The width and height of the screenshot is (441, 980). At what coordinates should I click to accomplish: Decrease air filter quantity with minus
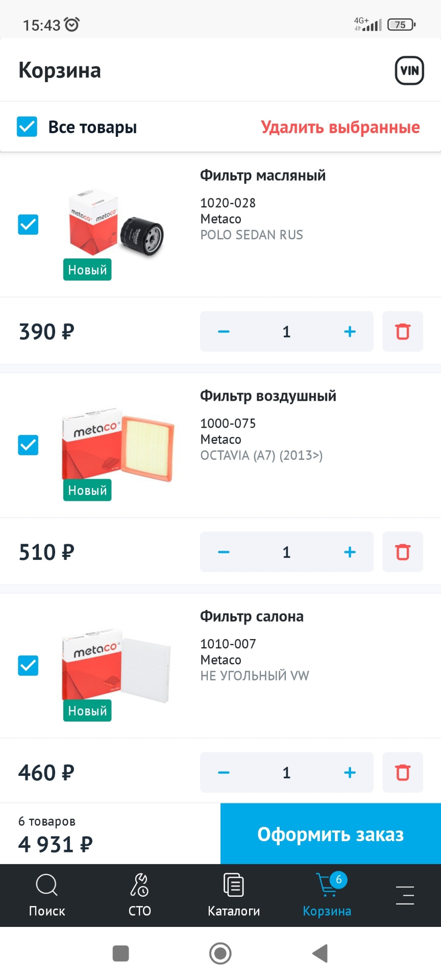coord(224,552)
